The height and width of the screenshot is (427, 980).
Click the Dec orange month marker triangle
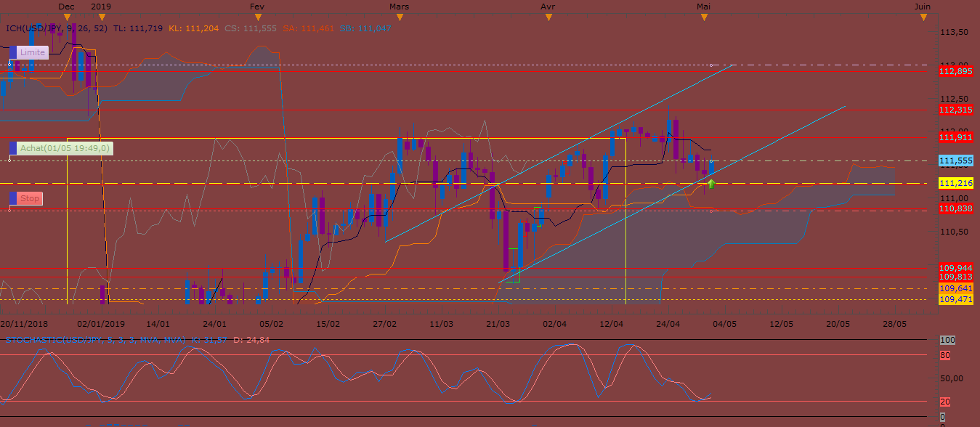tap(66, 17)
